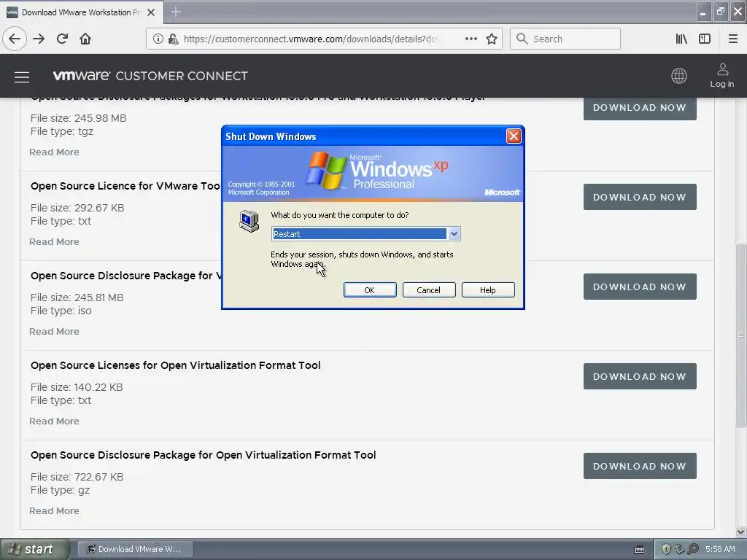Click the scrollbar down arrow
Screen dimensions: 747x560
741,532
